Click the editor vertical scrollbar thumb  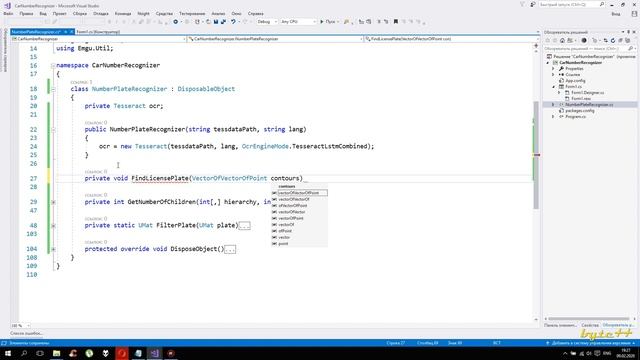[x=536, y=155]
